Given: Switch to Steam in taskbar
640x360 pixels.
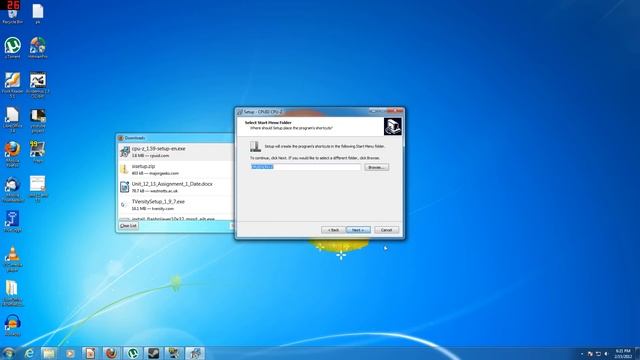Looking at the screenshot, I should (x=153, y=353).
